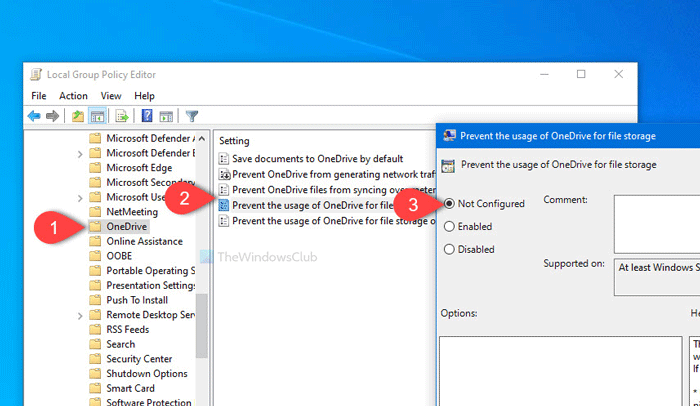Click the policy dialog title bar icon
700x406 pixels.
click(x=449, y=136)
